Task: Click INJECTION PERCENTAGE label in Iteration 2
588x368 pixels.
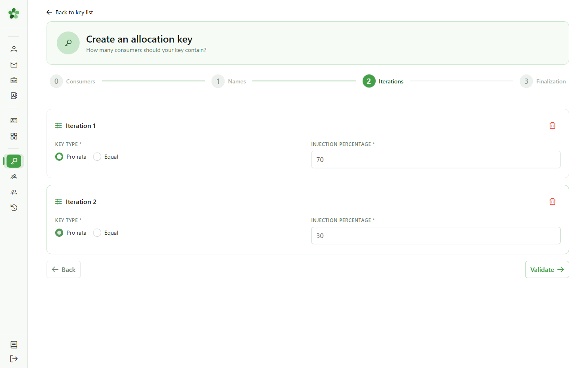Action: [x=343, y=220]
